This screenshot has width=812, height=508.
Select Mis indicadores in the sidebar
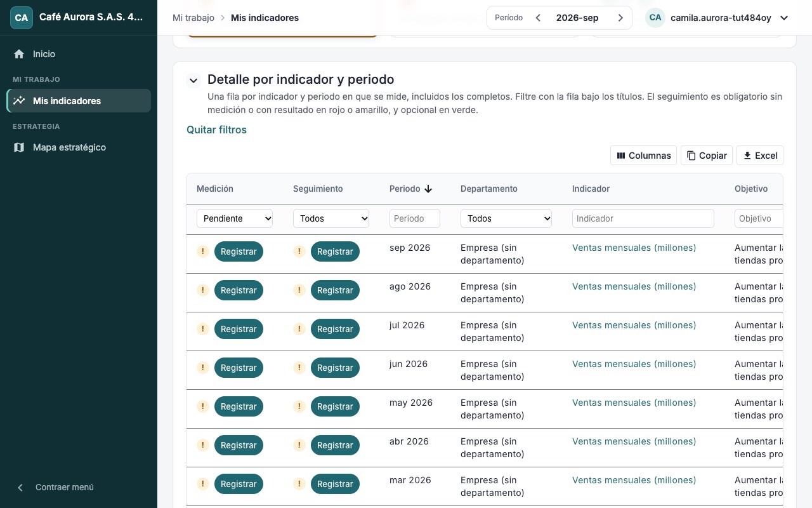(79, 100)
